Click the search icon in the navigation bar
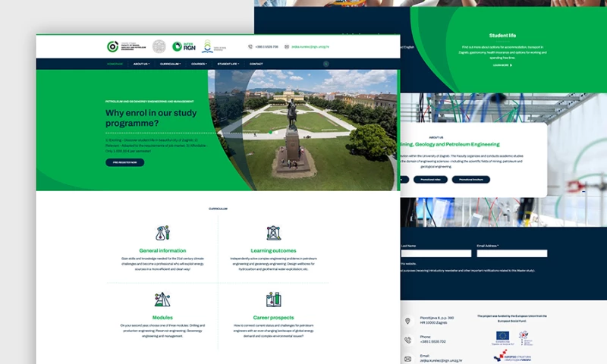The width and height of the screenshot is (607, 364). click(326, 64)
